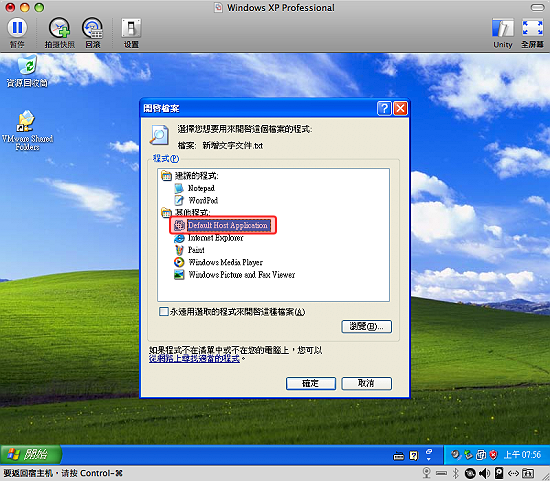Click the Browse (瀏覽) button
550x481 pixels.
[367, 327]
